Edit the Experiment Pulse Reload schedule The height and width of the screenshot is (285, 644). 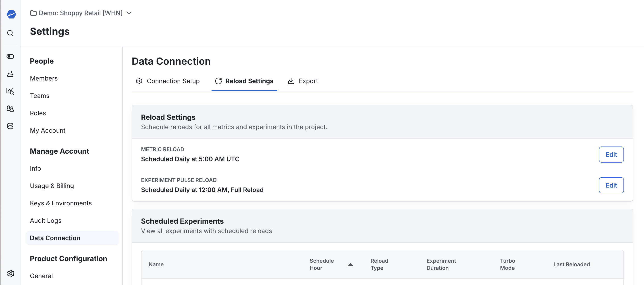point(611,185)
